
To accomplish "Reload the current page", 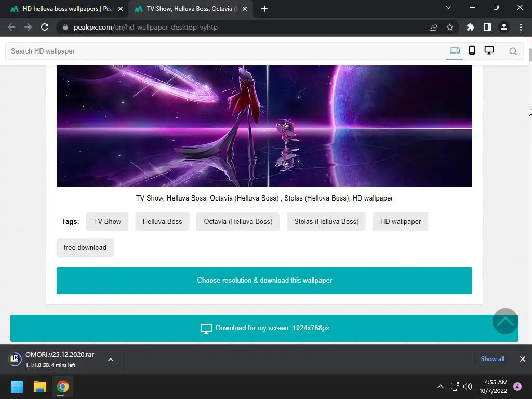I will (x=45, y=27).
